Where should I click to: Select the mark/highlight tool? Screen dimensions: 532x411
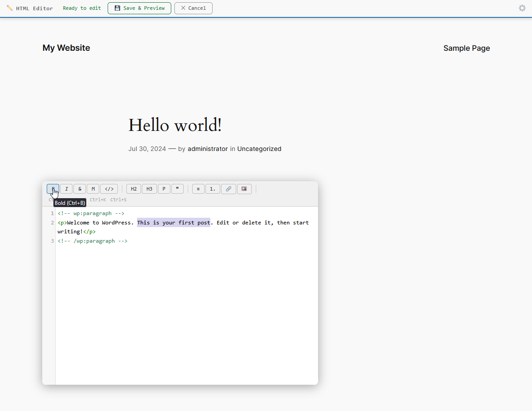tap(93, 188)
